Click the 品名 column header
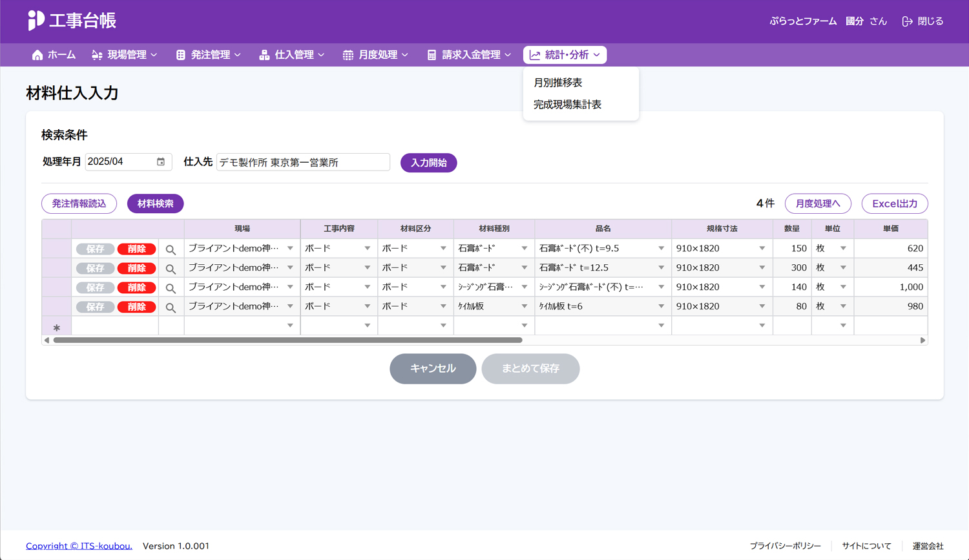The image size is (969, 560). [603, 229]
